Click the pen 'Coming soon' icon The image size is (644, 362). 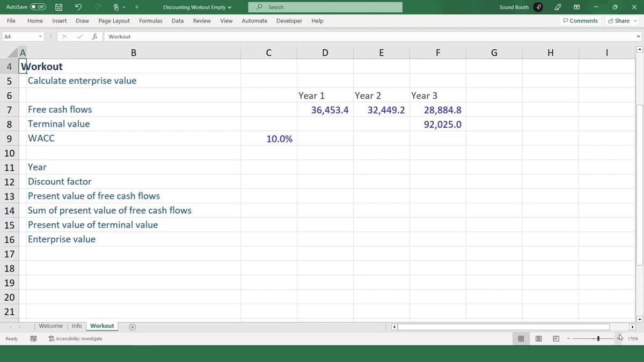(558, 7)
